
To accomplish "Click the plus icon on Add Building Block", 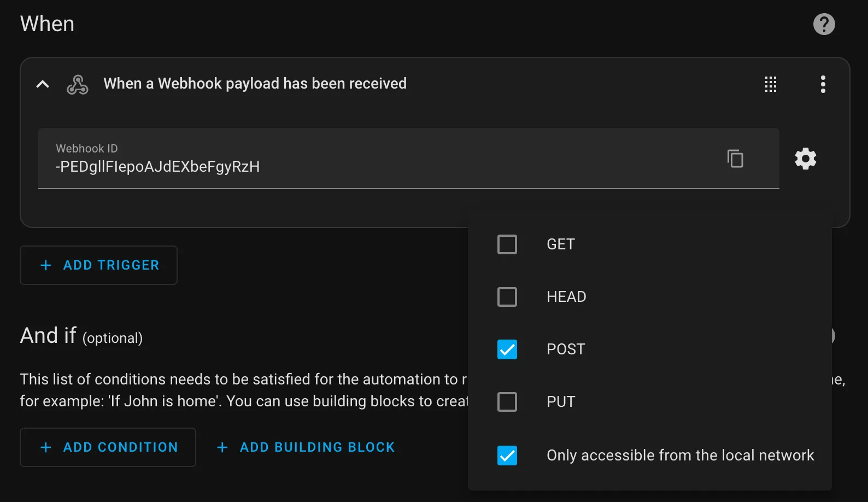I will (x=222, y=447).
